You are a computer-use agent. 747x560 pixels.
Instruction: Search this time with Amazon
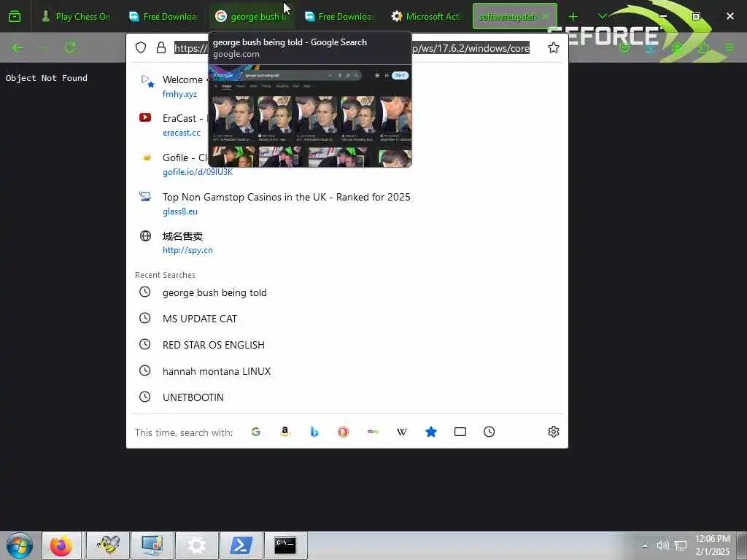(x=285, y=432)
